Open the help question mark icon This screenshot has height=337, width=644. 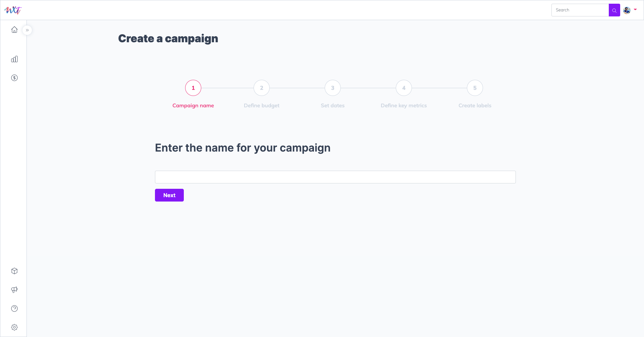[14, 308]
